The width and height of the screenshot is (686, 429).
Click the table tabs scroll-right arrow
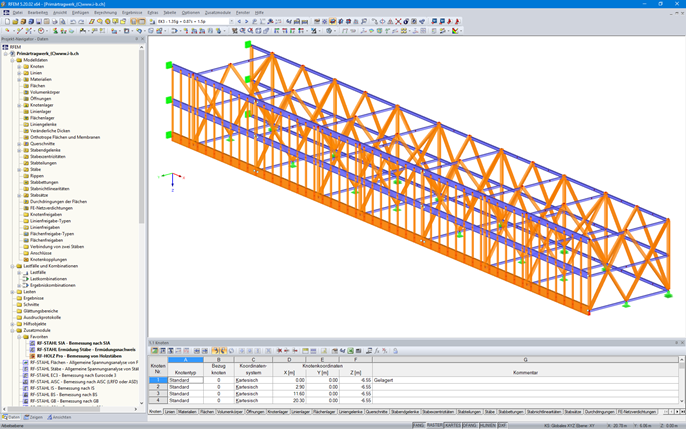[677, 412]
